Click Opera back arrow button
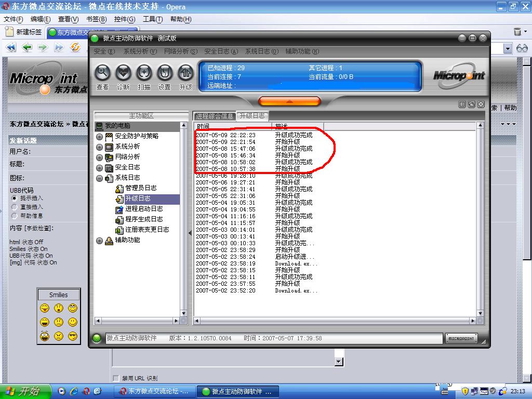532x399 pixels. 27,47
